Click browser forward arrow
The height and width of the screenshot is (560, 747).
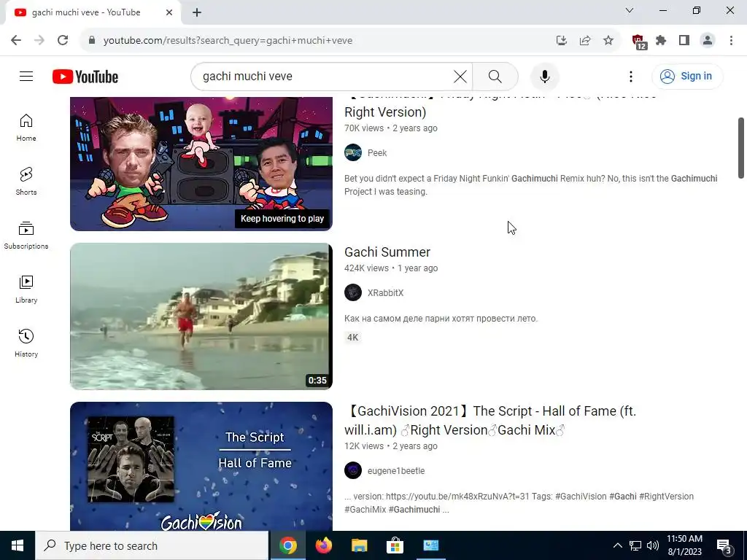click(39, 41)
